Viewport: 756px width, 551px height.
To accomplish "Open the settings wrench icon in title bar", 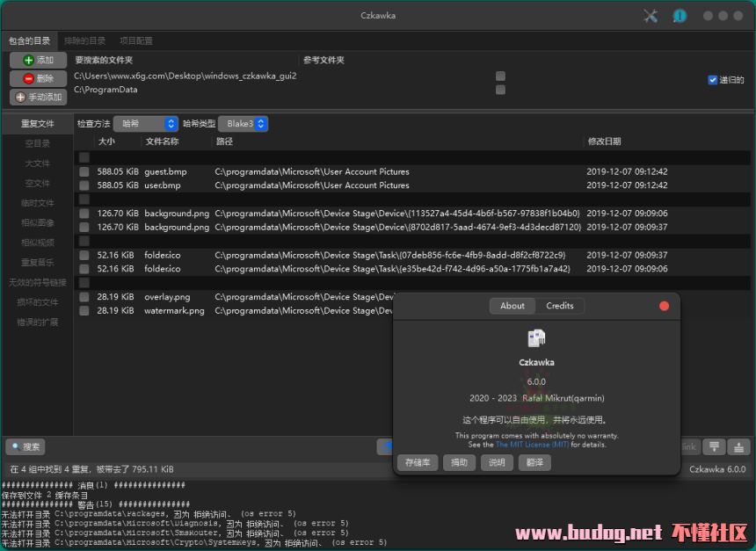I will 650,16.
